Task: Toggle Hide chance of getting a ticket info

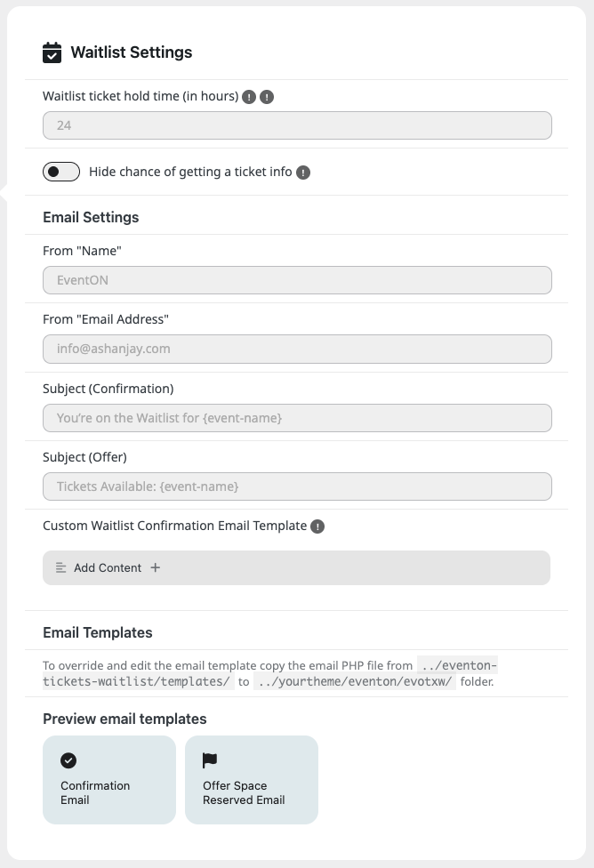Action: 61,172
